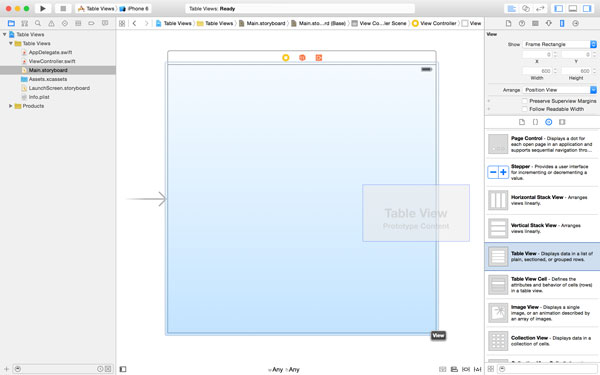The width and height of the screenshot is (600, 375).
Task: Show the Quick Help inspector
Action: (x=522, y=23)
